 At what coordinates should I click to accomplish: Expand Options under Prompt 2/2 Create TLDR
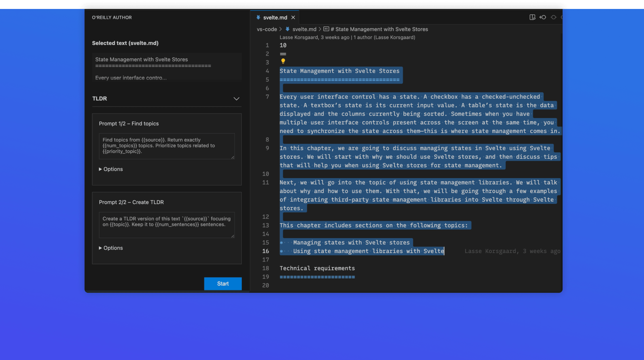111,248
